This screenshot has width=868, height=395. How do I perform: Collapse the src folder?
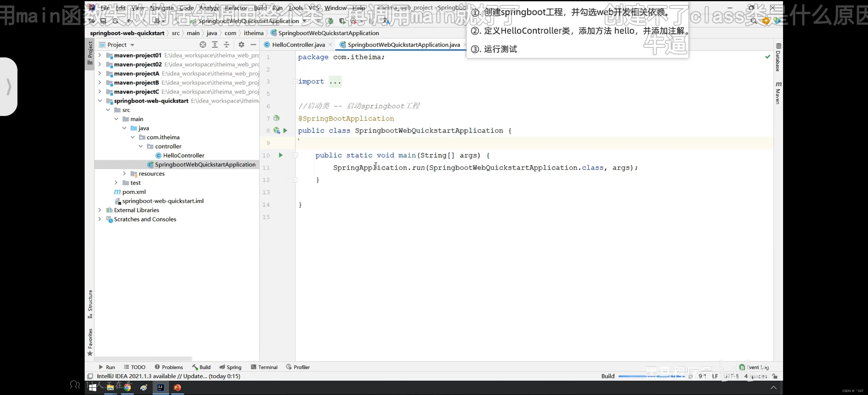108,110
